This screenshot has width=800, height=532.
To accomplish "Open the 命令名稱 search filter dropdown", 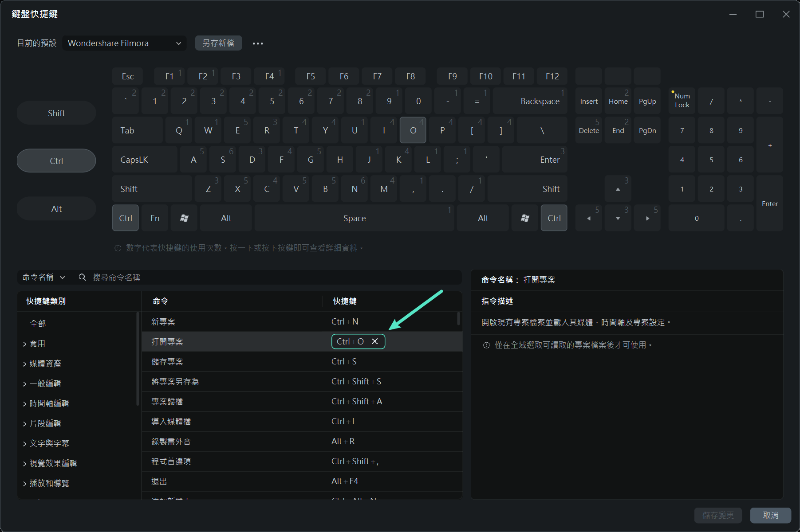I will coord(44,278).
